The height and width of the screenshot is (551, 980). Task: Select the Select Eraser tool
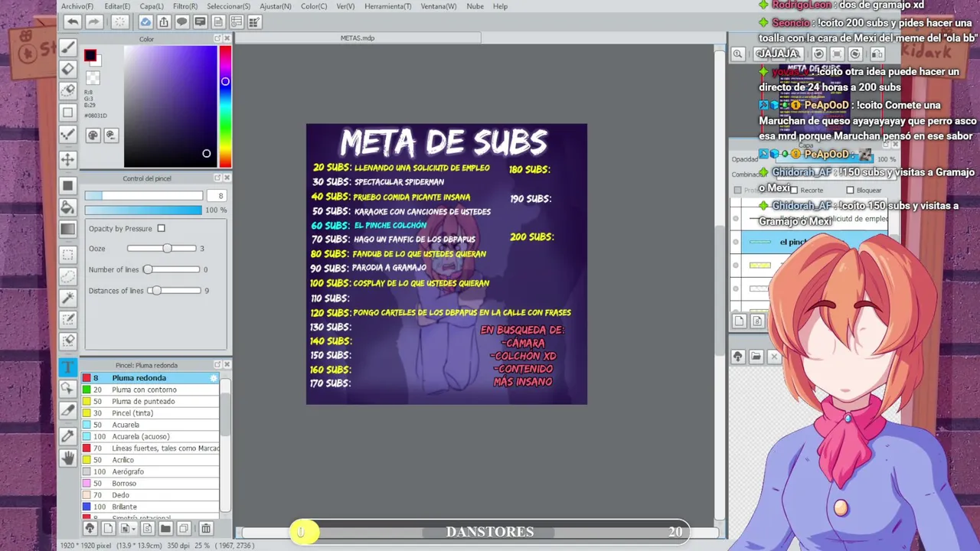click(x=67, y=341)
